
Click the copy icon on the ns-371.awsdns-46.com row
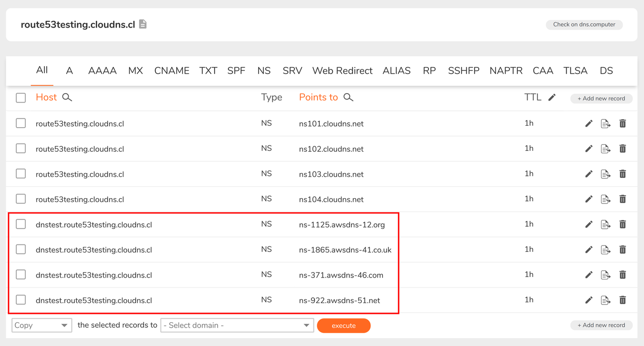click(606, 275)
